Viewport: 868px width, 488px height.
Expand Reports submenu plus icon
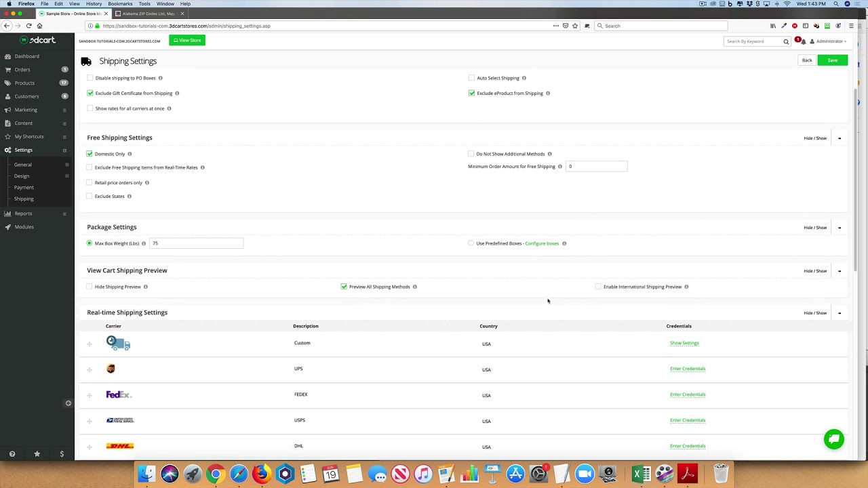point(64,213)
